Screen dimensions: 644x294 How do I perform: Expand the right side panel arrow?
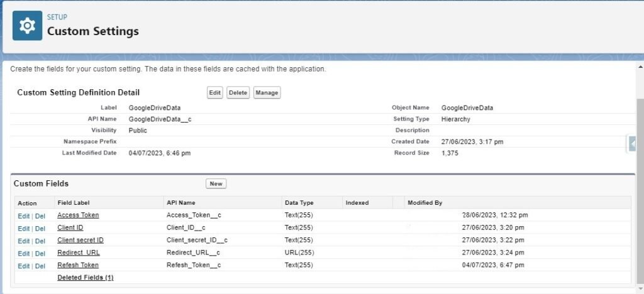(632, 144)
